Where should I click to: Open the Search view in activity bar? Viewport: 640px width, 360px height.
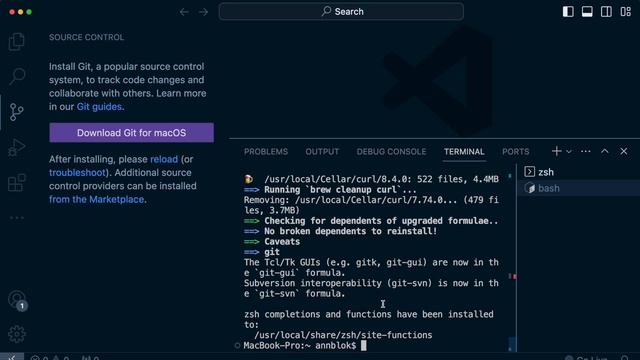17,76
